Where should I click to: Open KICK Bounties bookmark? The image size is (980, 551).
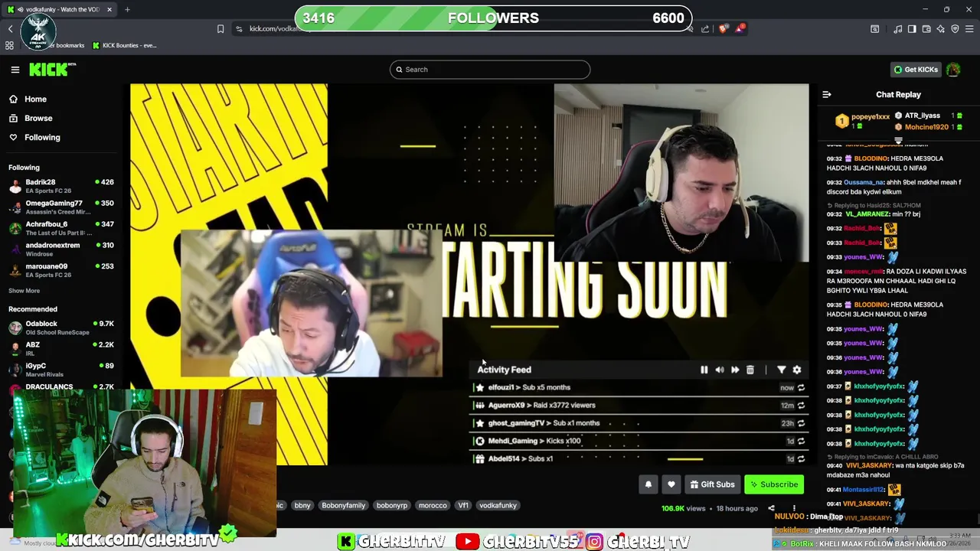coord(124,45)
